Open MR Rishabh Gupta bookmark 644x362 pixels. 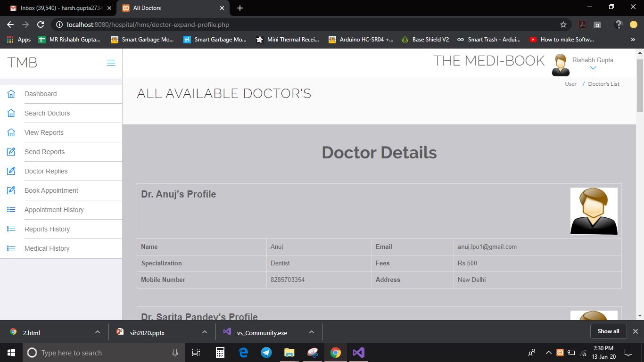coord(69,40)
